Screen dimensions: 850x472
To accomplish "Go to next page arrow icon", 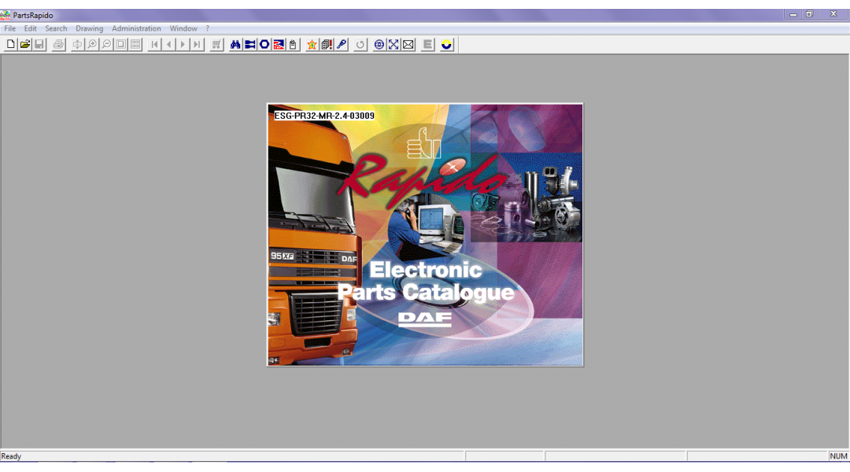I will click(183, 44).
